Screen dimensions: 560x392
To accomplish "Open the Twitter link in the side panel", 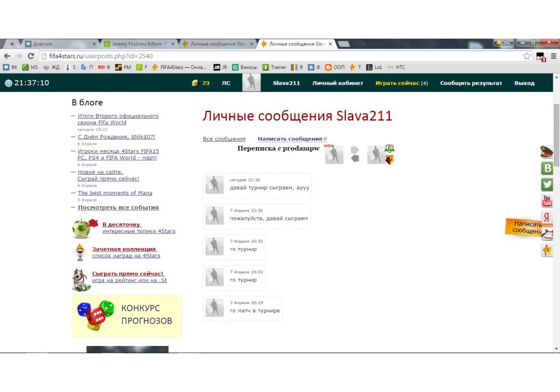I will coord(547,185).
